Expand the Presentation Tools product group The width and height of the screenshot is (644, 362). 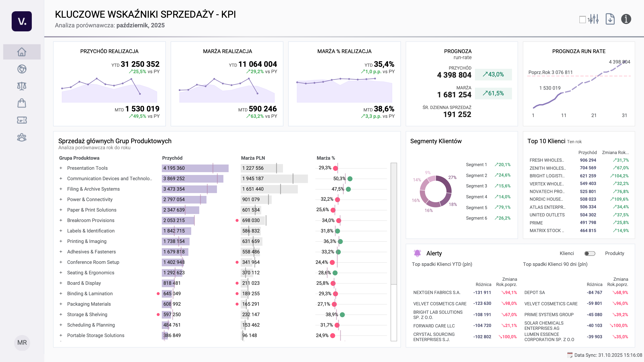pos(61,168)
